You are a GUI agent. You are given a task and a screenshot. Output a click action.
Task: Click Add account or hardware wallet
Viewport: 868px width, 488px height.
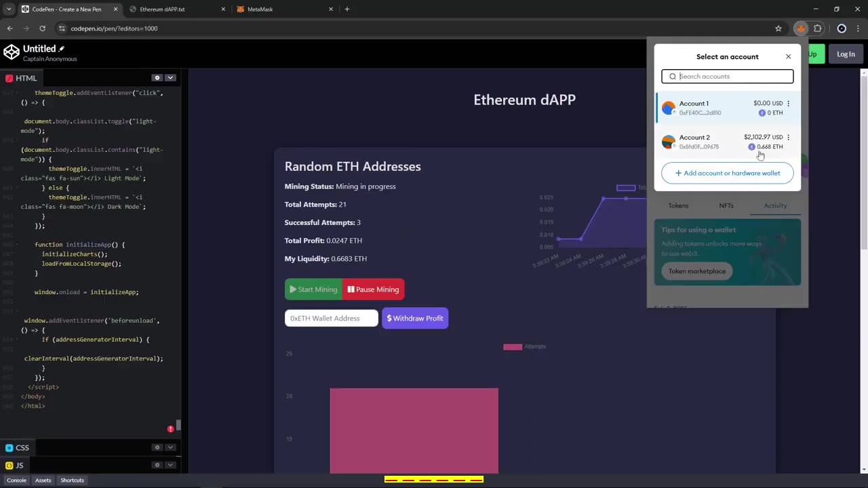(x=728, y=173)
